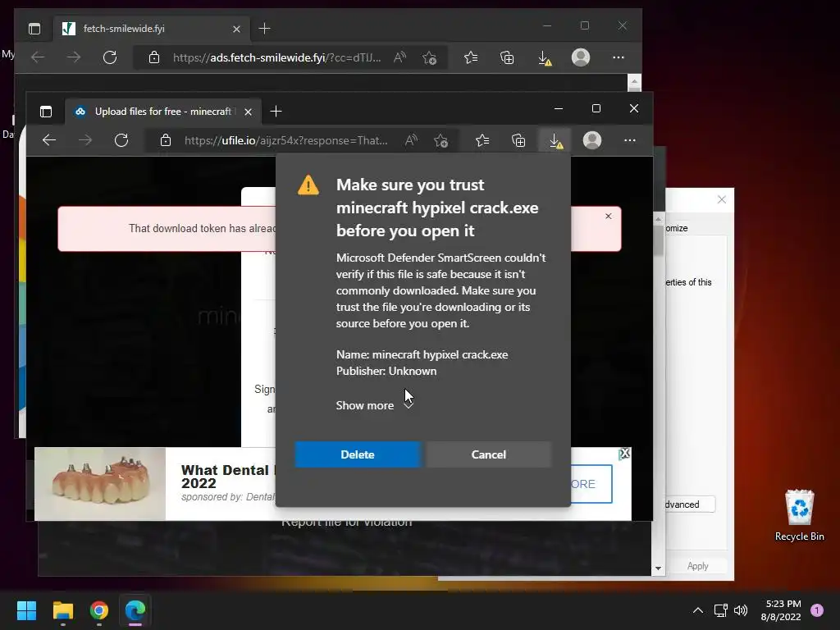The image size is (840, 630).
Task: Open tab actions menu in fetch-smilewide window
Action: tap(34, 29)
